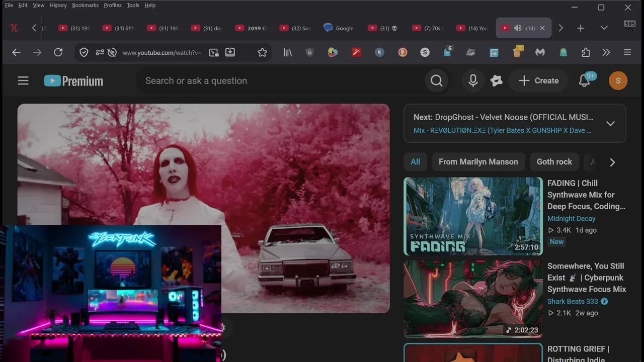Open the DuckDuckGo extension

click(403, 52)
